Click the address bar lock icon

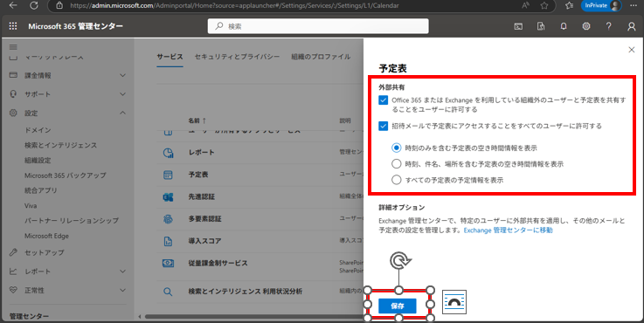[59, 6]
